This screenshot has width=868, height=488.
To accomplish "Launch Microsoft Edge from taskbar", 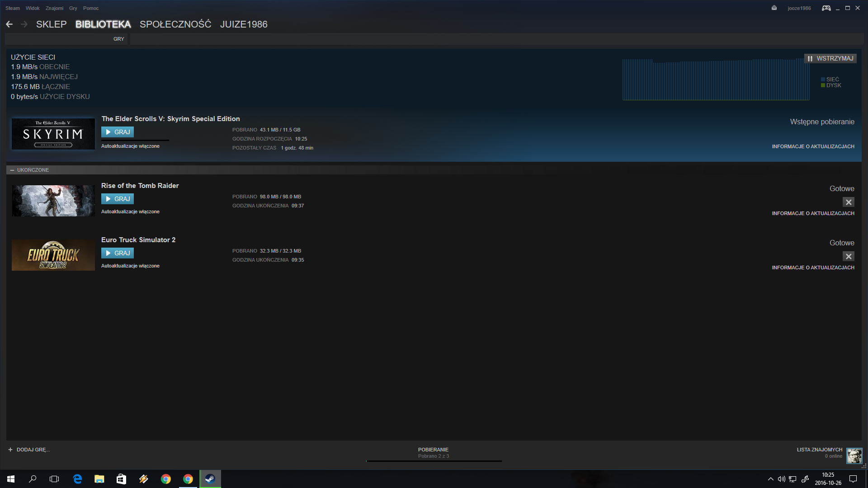I will tap(77, 479).
